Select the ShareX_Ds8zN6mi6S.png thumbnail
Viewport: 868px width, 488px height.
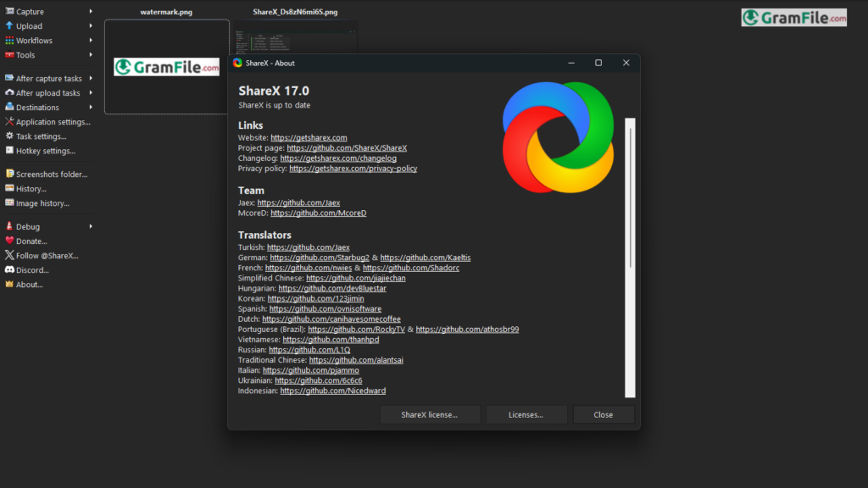click(295, 37)
